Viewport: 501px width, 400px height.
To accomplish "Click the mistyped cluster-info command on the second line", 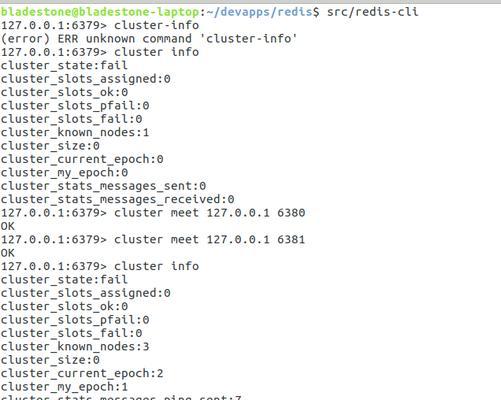I will click(x=156, y=25).
